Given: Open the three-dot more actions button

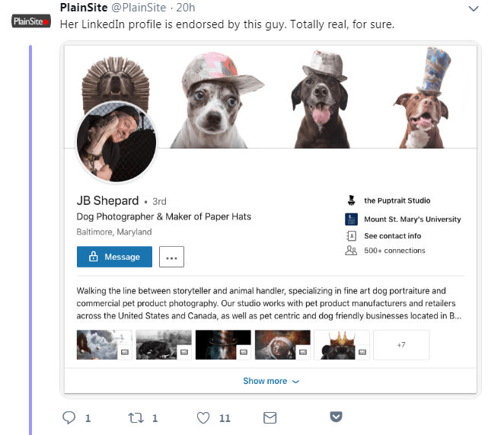Looking at the screenshot, I should pos(171,257).
